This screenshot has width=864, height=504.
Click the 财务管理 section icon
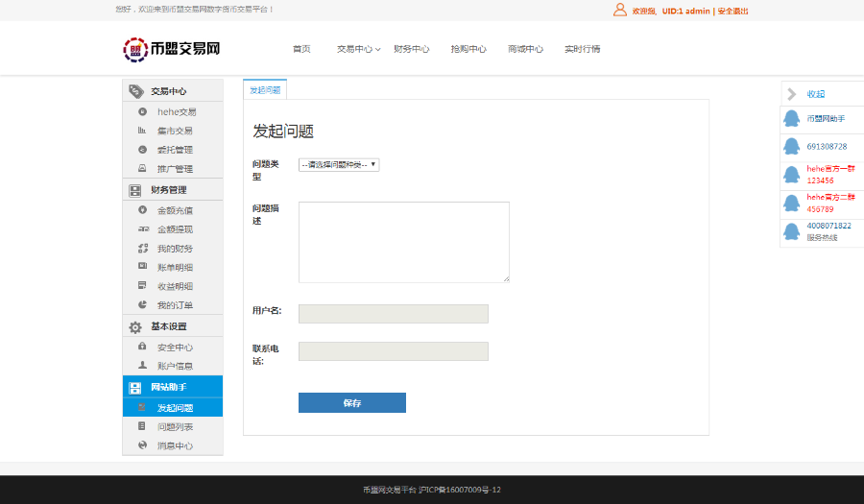coord(135,191)
